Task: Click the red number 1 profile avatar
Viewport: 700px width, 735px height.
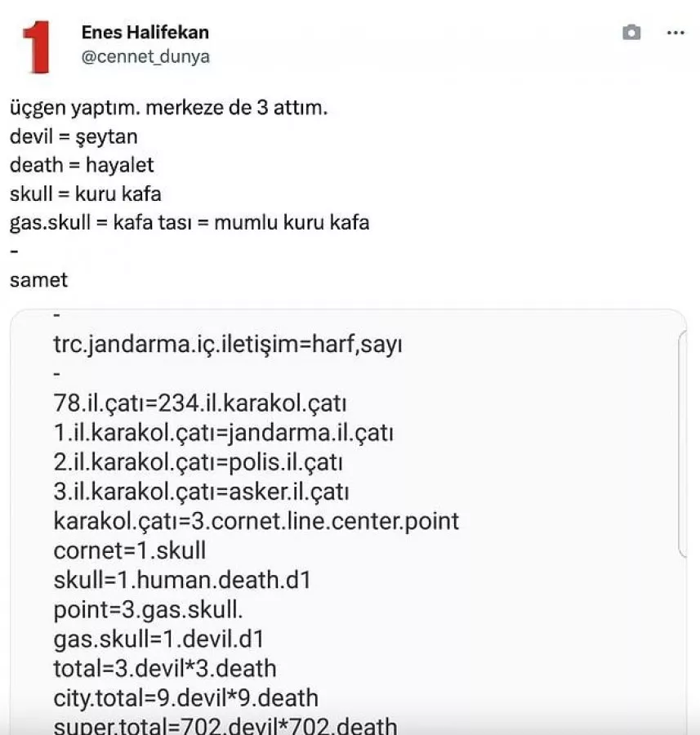Action: 36,46
